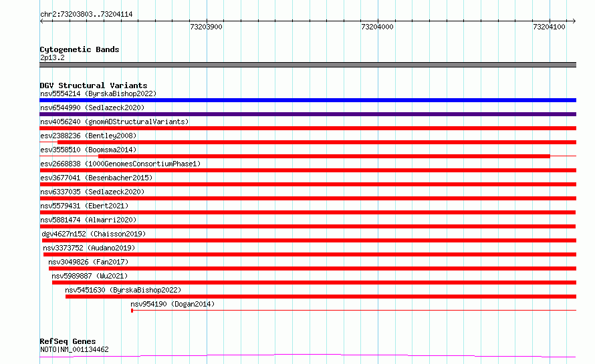Select the red esv2388236 variant bar
The width and height of the screenshot is (595, 364).
[x=317, y=142]
